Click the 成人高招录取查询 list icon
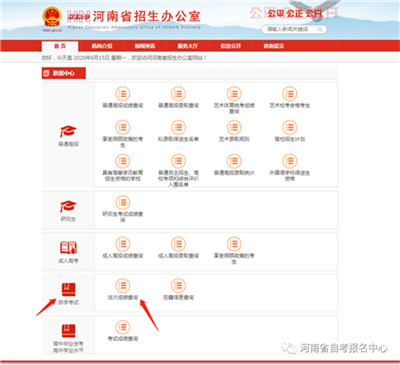Viewport: 400px width, 365px height. click(x=178, y=244)
